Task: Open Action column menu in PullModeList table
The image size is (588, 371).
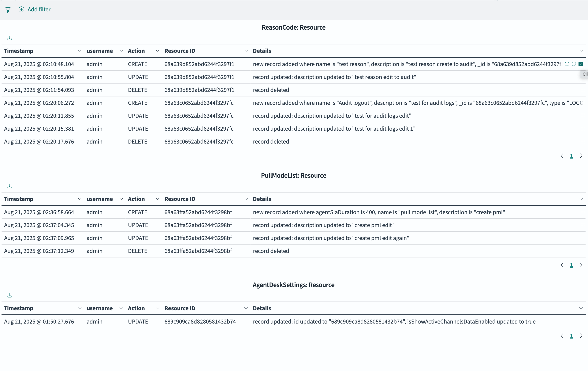Action: pos(158,199)
